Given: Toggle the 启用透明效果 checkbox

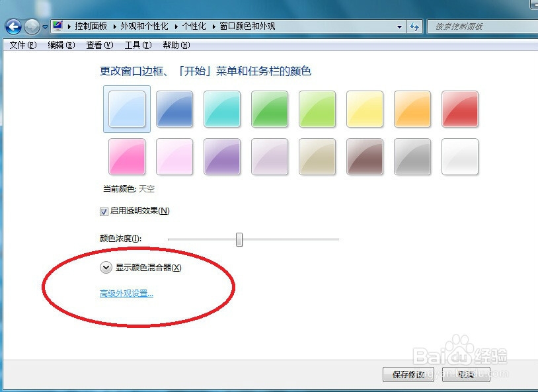Looking at the screenshot, I should coord(104,211).
